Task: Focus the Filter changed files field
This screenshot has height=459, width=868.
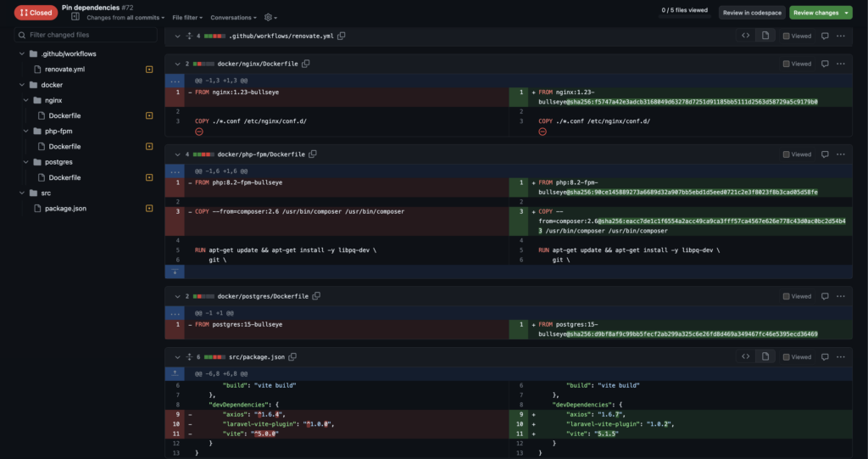Action: [86, 35]
